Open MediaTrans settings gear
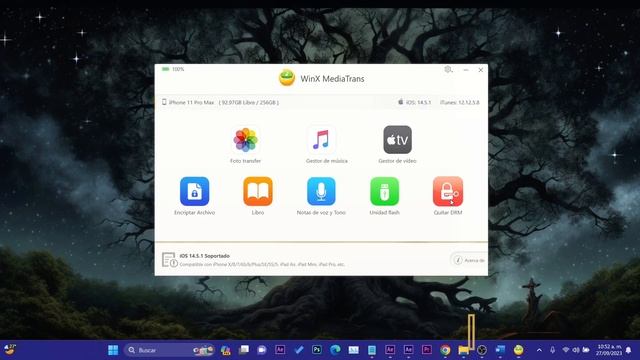Viewport: 640px width, 360px height. pyautogui.click(x=448, y=70)
